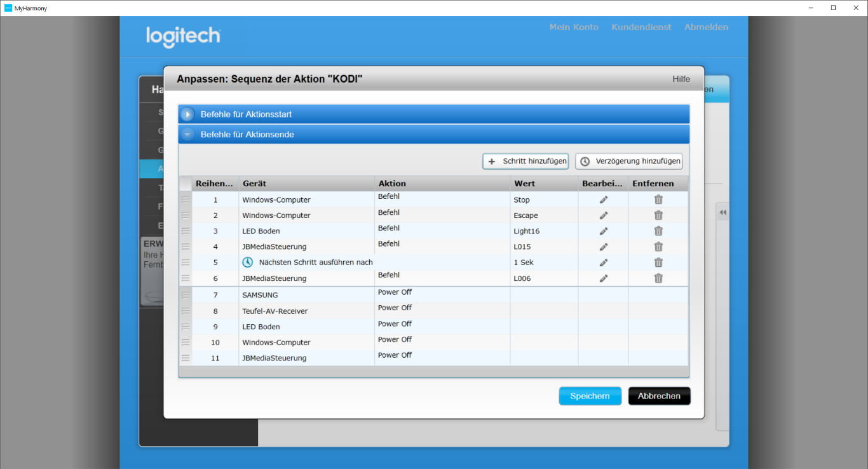Delete the Light16 step in row 3

pos(658,231)
